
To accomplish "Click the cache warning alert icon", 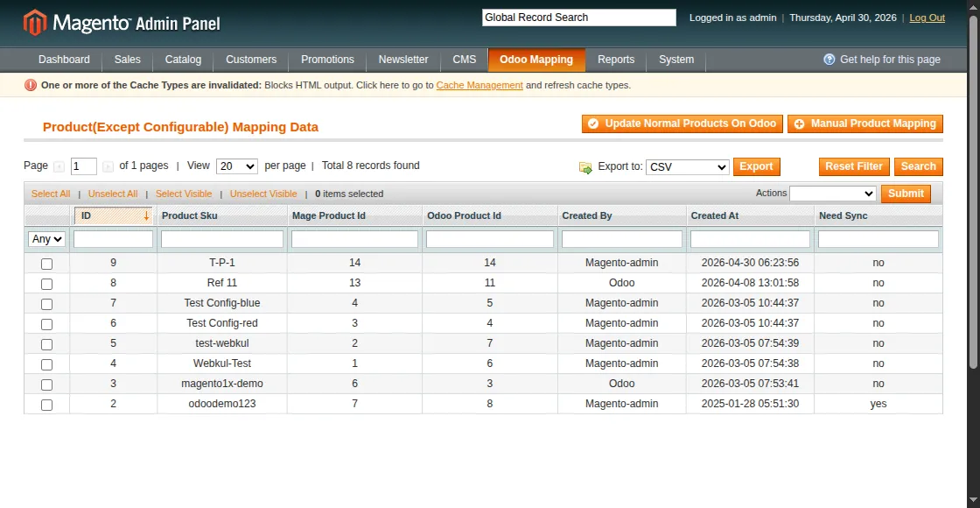I will [x=30, y=85].
